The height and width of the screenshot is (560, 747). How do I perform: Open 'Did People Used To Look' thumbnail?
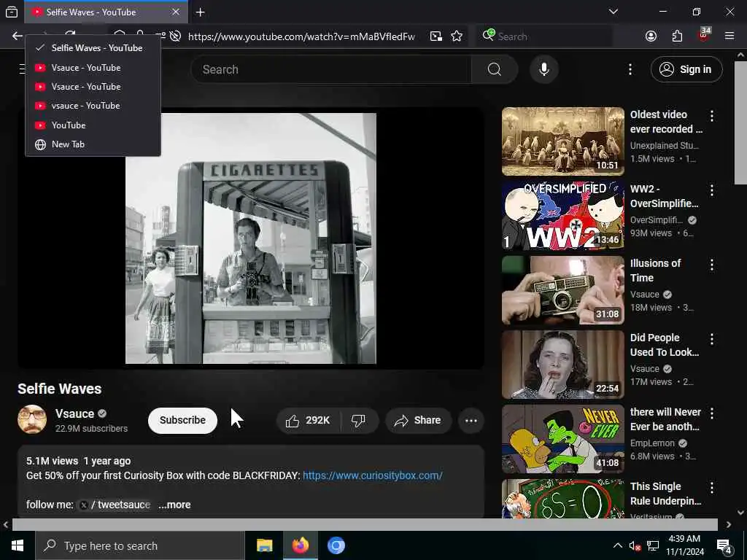click(562, 365)
